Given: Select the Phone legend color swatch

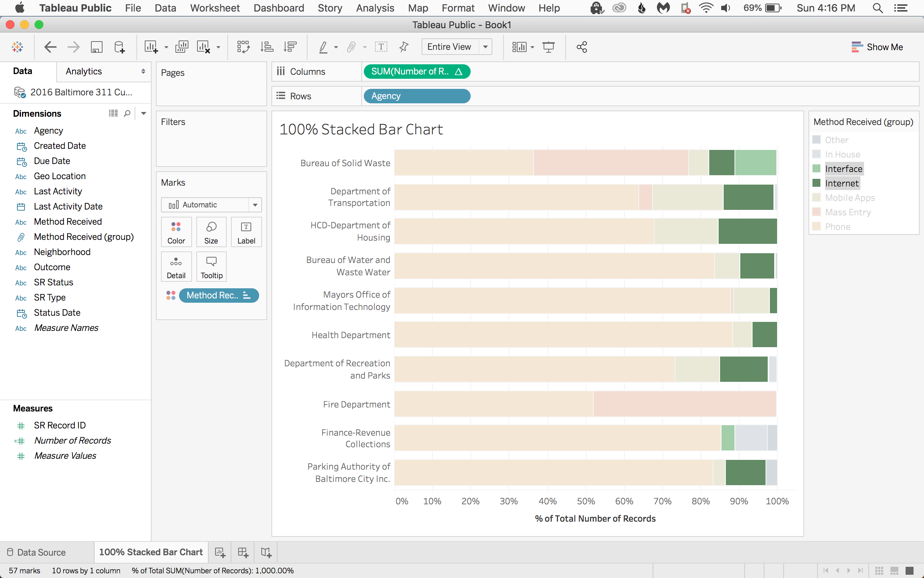Looking at the screenshot, I should 816,226.
